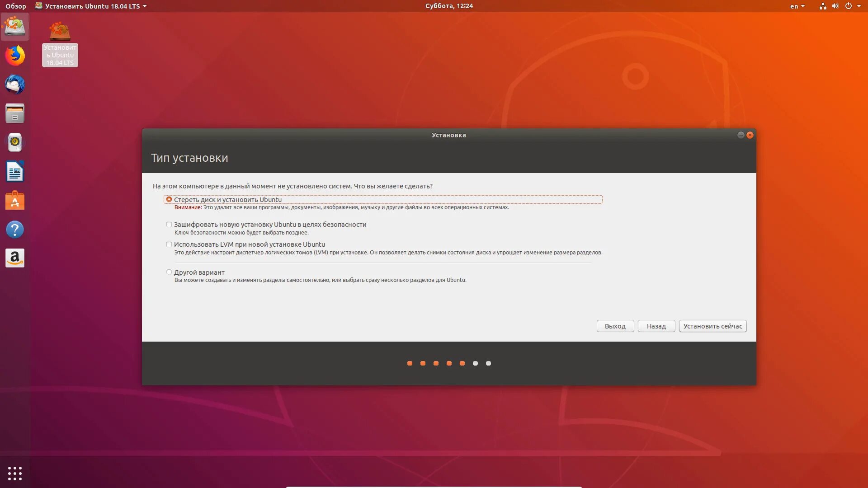Viewport: 868px width, 488px height.
Task: Click 'Вы можете создавать и изменять разделы' description
Action: pyautogui.click(x=320, y=280)
